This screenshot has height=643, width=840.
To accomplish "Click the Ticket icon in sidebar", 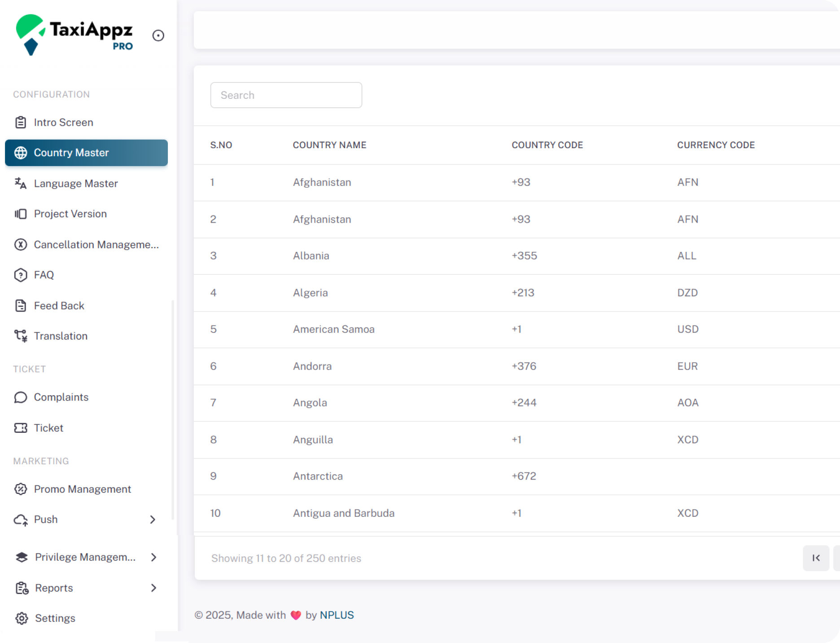I will pyautogui.click(x=21, y=428).
